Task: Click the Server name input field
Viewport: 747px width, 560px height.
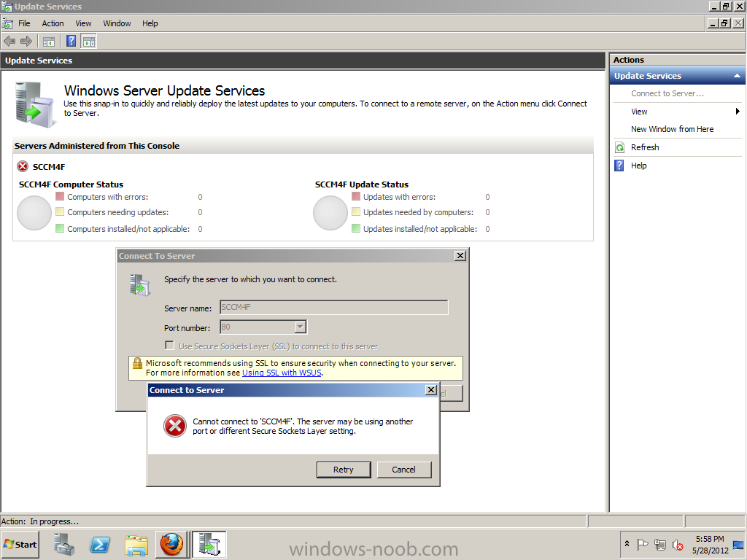Action: [x=334, y=307]
